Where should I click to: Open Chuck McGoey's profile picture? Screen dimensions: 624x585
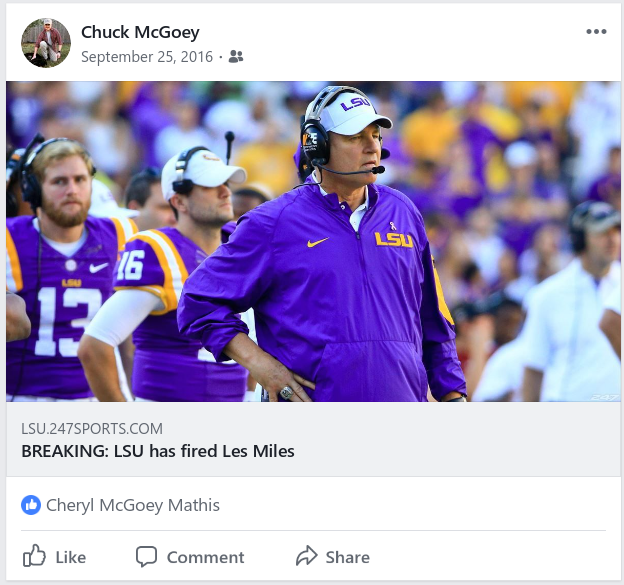click(46, 43)
